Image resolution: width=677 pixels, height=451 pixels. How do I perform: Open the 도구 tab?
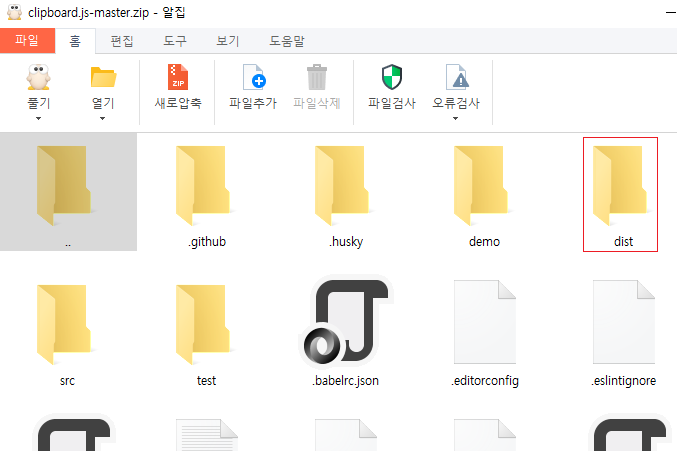point(175,41)
